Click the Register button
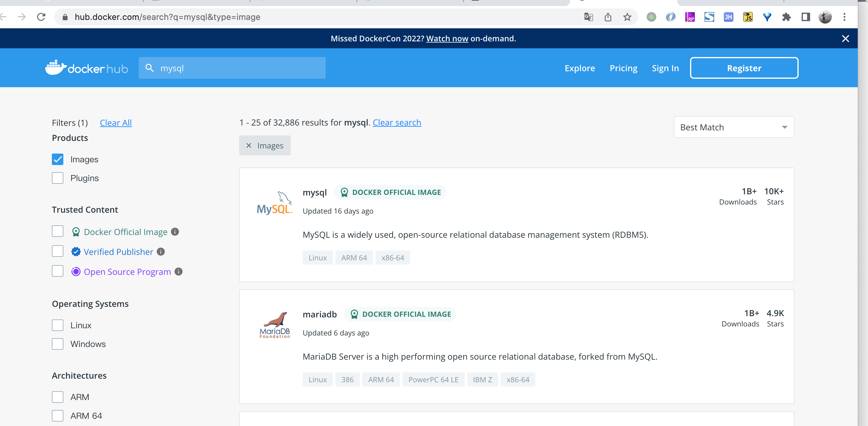The image size is (868, 426). (744, 68)
